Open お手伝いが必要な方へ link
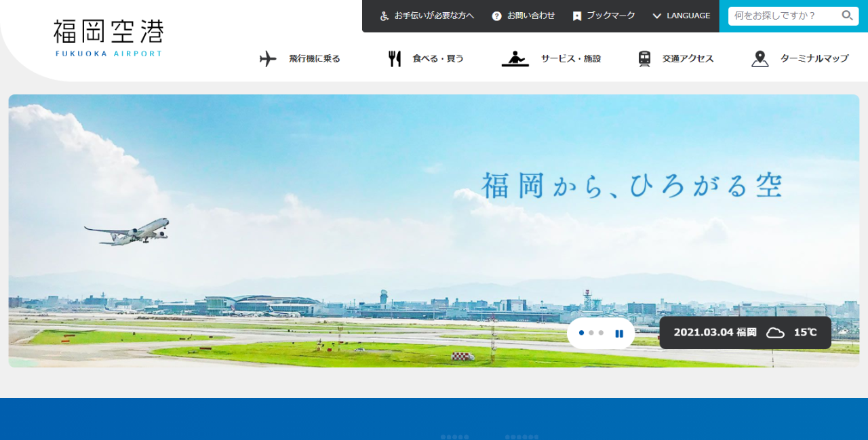 click(434, 16)
